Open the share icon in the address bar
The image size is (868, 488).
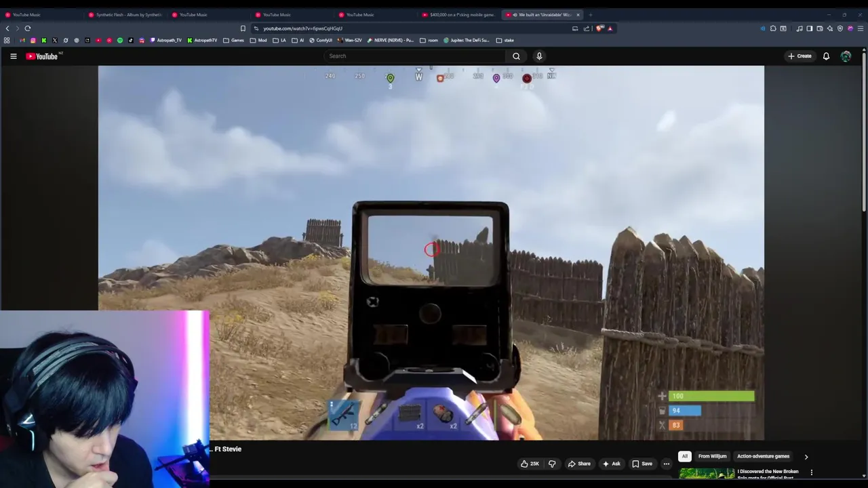(x=587, y=28)
